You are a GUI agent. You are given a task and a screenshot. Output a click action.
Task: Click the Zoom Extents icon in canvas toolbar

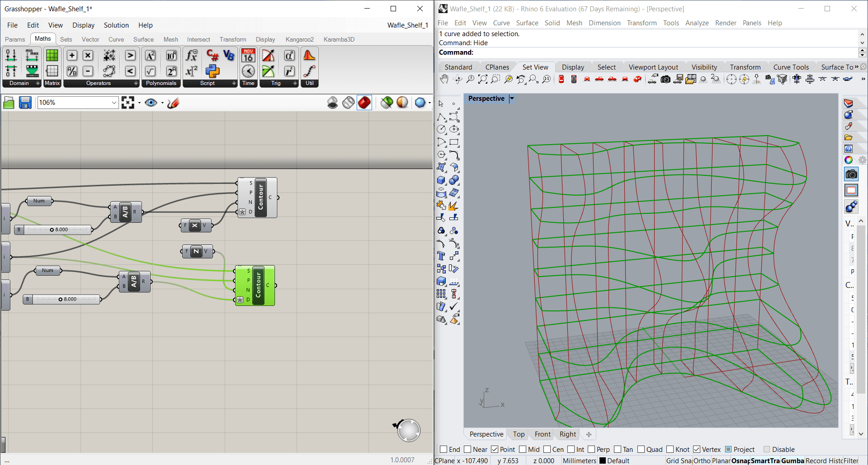[128, 103]
